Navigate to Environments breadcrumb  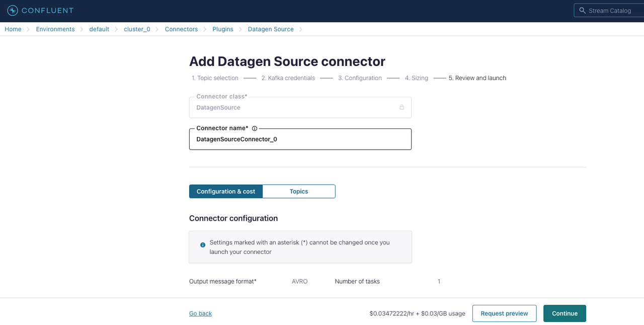click(55, 29)
